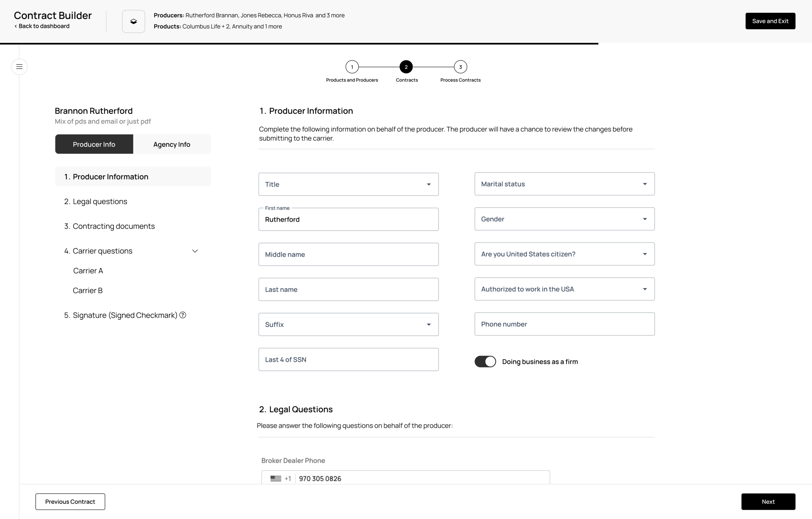Click step 3 Process Contracts circle
The width and height of the screenshot is (812, 519).
[x=460, y=67]
